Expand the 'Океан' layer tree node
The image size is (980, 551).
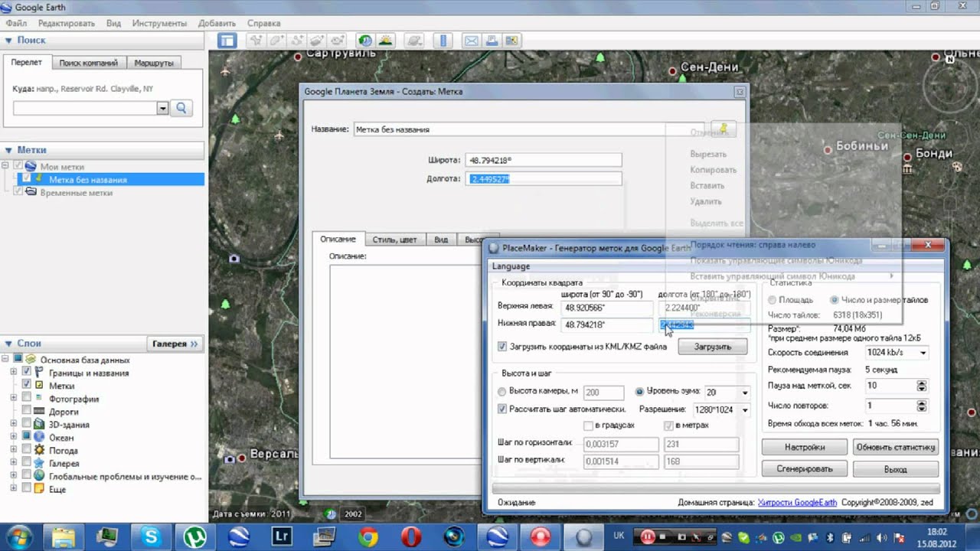click(x=14, y=437)
